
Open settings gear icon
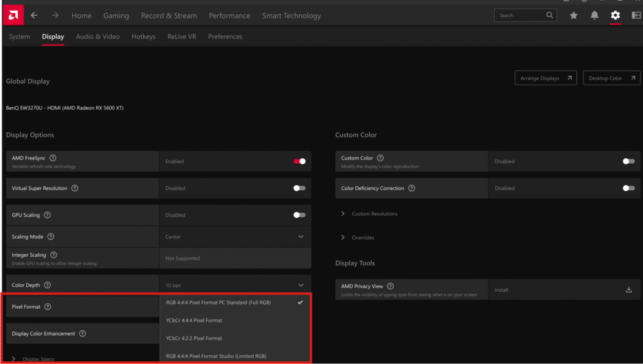pyautogui.click(x=615, y=15)
